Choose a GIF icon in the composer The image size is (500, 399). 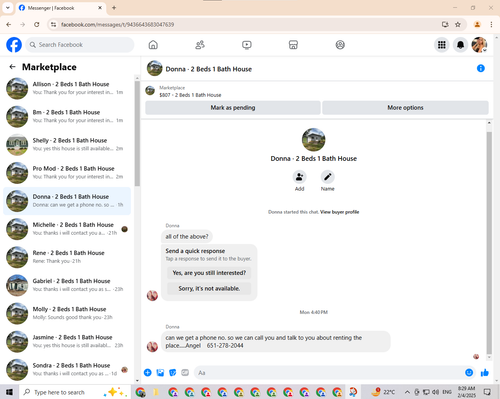(x=185, y=373)
